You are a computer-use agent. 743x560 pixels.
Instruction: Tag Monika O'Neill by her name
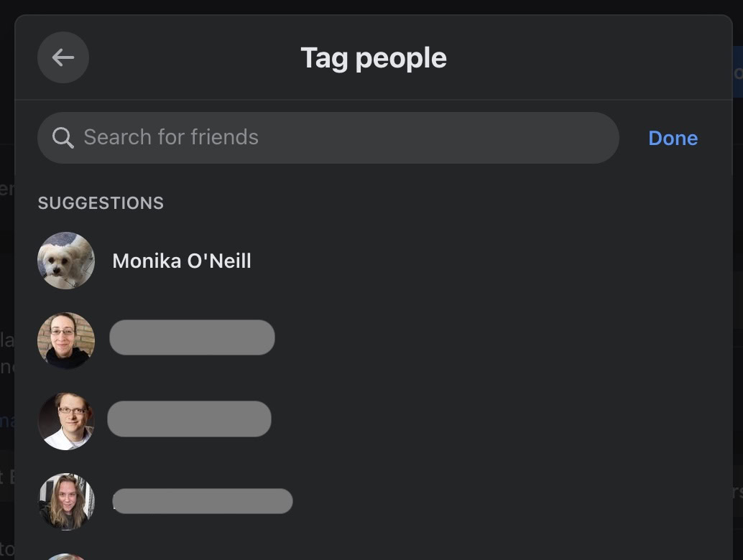(182, 261)
